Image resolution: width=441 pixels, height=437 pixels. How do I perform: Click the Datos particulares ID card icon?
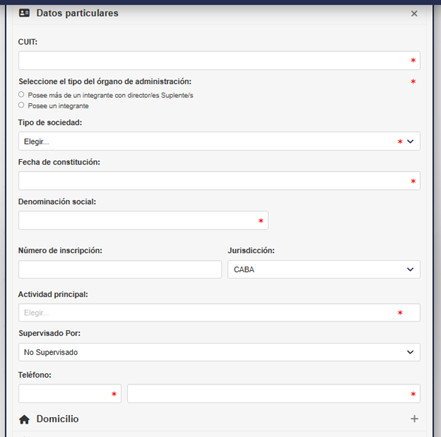[24, 13]
